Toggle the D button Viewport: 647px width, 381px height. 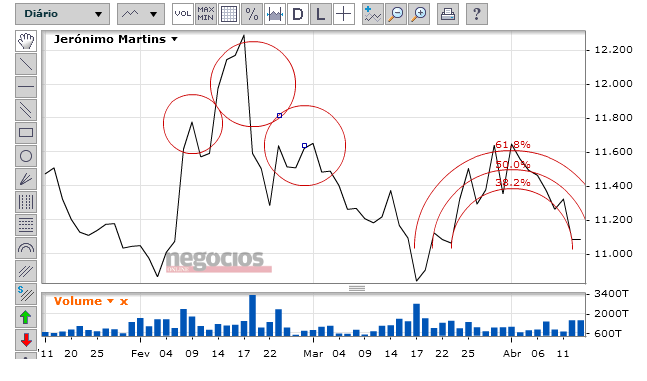point(298,14)
